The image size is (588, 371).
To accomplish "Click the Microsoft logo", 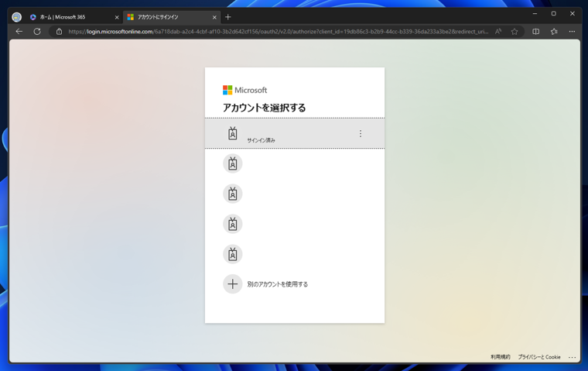I will [x=245, y=90].
